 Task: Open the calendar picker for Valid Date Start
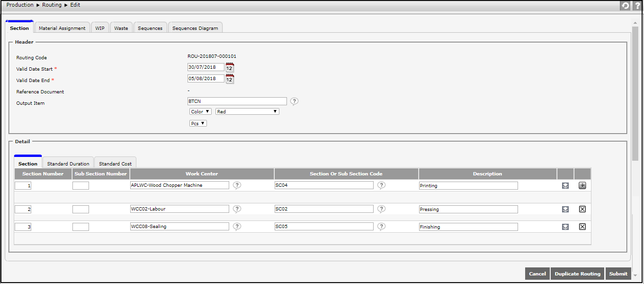point(230,67)
